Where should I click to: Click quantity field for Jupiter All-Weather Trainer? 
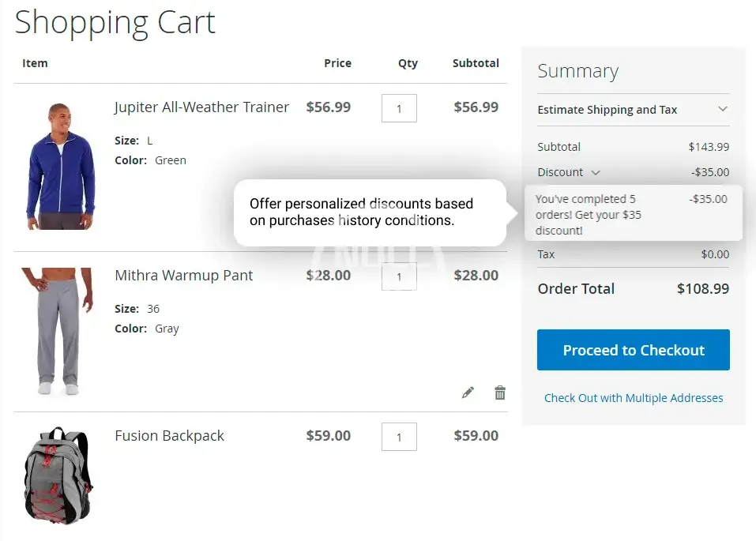(x=399, y=108)
